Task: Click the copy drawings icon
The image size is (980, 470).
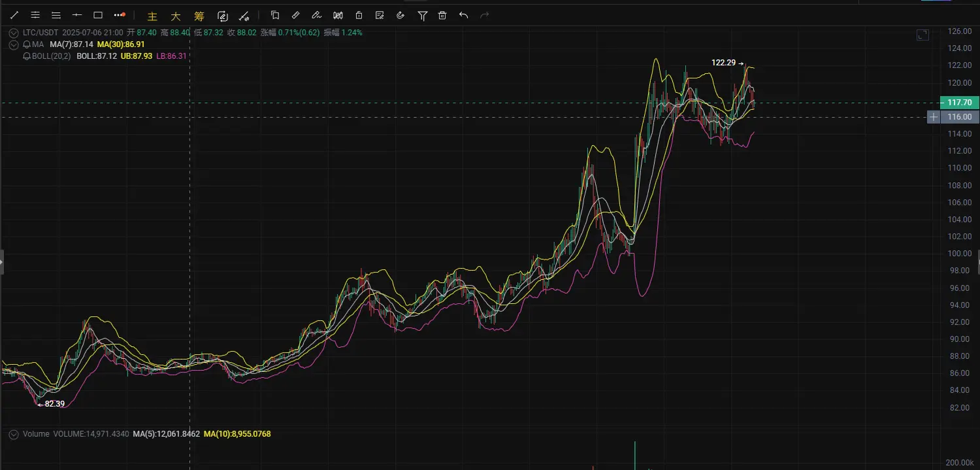Action: (275, 15)
